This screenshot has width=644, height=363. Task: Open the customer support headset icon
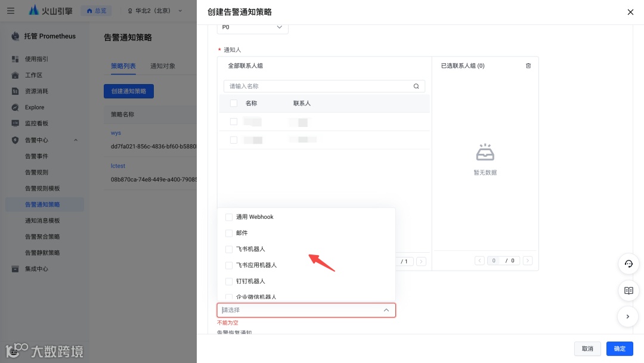click(628, 263)
